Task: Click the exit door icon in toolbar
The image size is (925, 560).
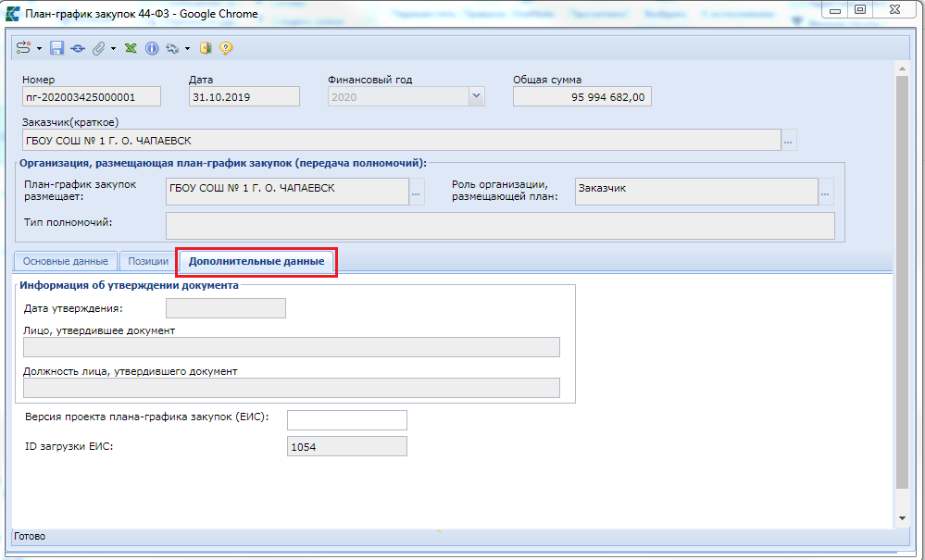Action: pyautogui.click(x=206, y=48)
